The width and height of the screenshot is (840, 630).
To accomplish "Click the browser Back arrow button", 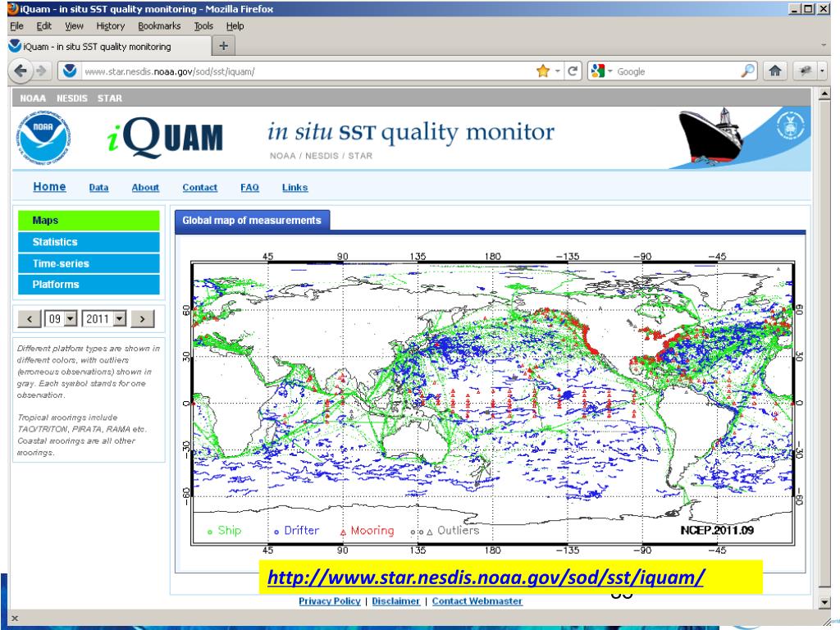I will click(x=21, y=71).
